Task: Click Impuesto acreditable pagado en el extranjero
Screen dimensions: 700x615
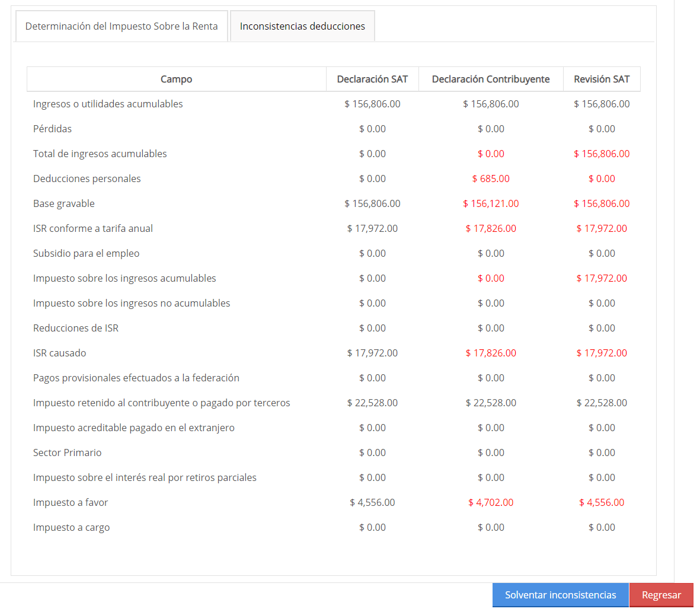Action: [134, 428]
